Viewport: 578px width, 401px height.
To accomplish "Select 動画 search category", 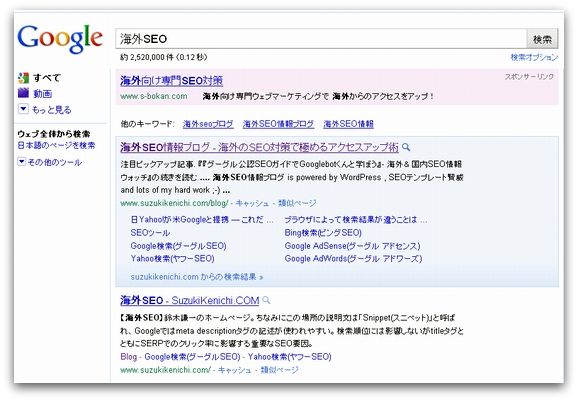I will click(42, 94).
